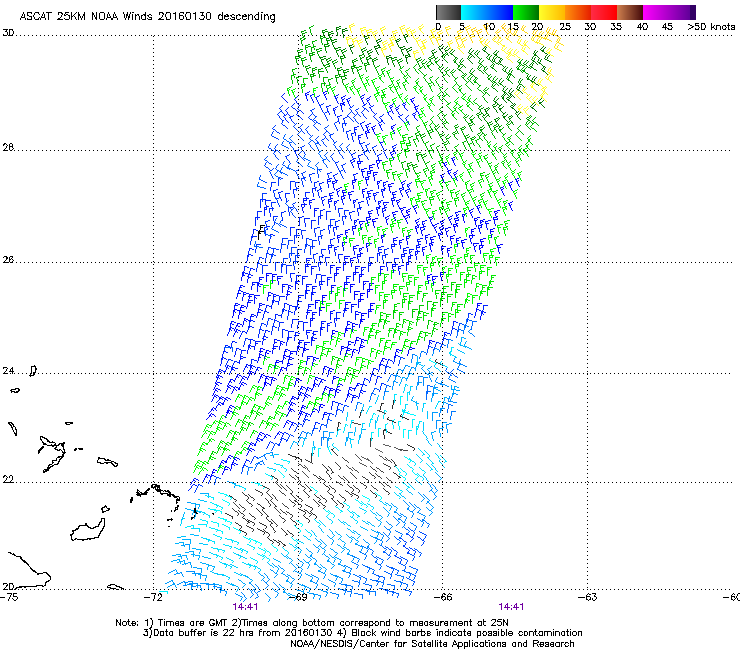
Task: Select the dark purple >50 knots swatch
Action: point(693,12)
